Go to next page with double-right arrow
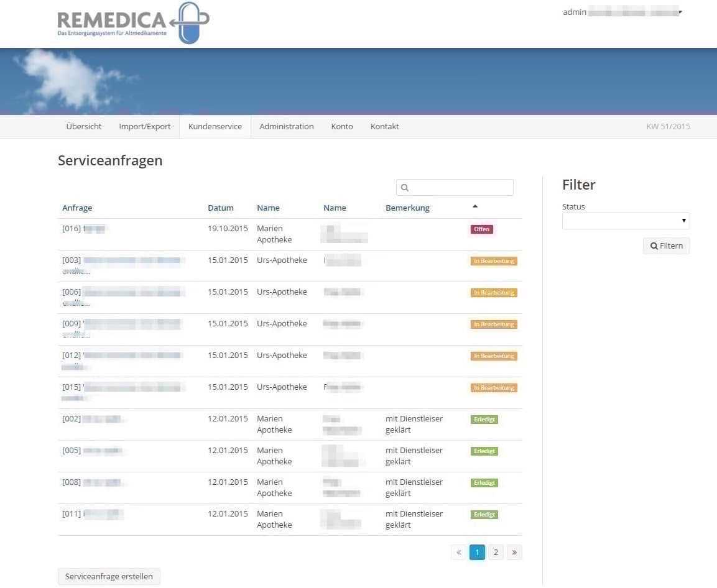This screenshot has height=588, width=717. pyautogui.click(x=514, y=552)
